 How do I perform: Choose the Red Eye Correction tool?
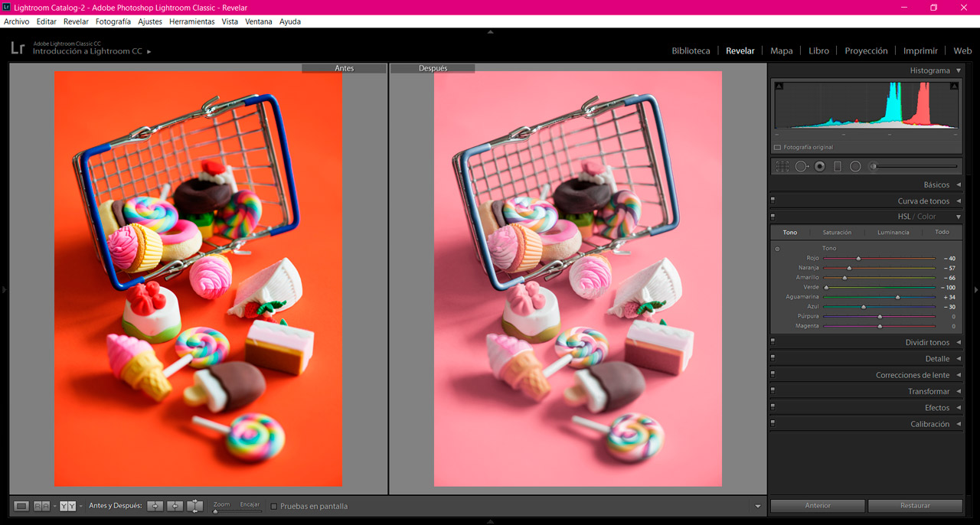coord(819,166)
